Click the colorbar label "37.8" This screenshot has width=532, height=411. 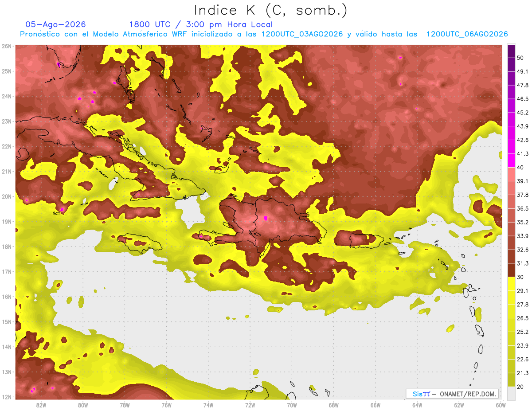[522, 195]
